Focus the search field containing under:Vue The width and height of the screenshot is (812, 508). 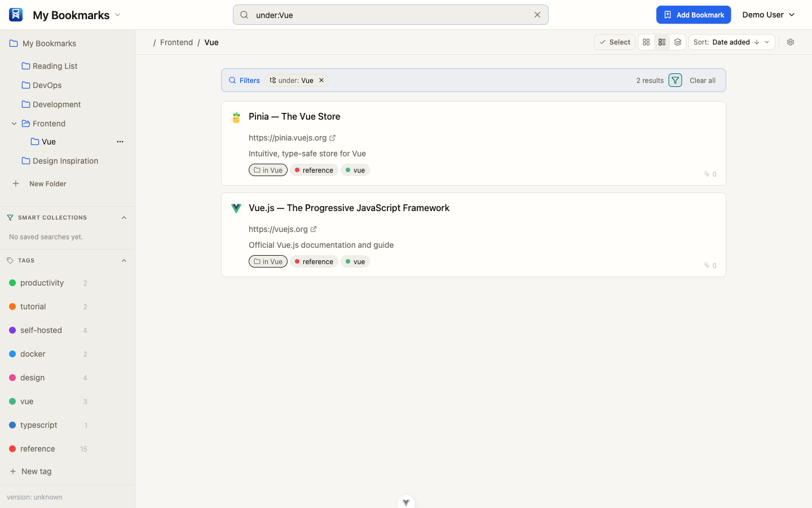[x=390, y=15]
